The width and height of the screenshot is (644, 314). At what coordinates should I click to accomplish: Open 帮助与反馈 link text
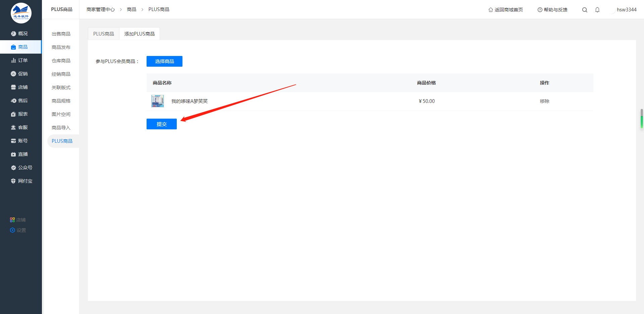click(x=555, y=10)
